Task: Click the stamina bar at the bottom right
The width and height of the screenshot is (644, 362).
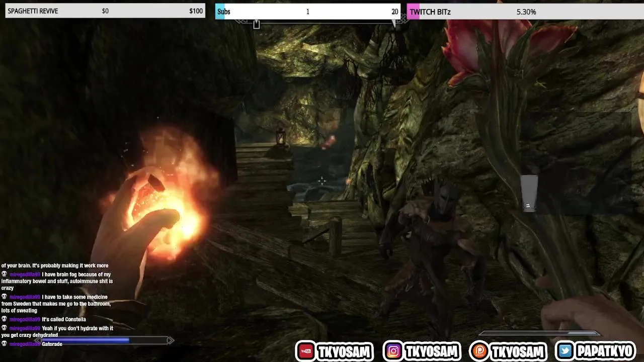Action: point(539,333)
